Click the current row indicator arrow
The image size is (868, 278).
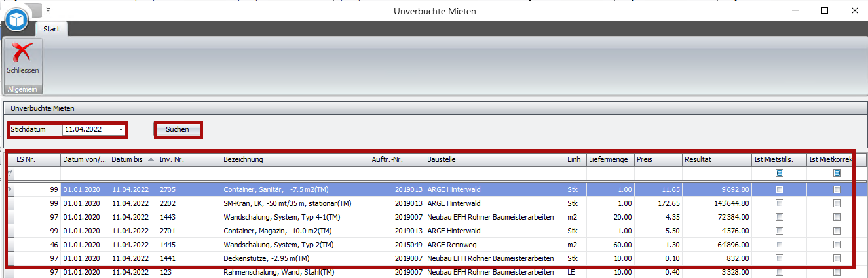point(10,189)
